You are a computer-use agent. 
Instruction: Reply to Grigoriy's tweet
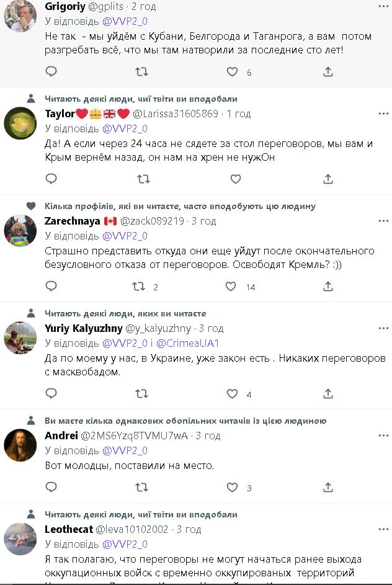[x=51, y=72]
